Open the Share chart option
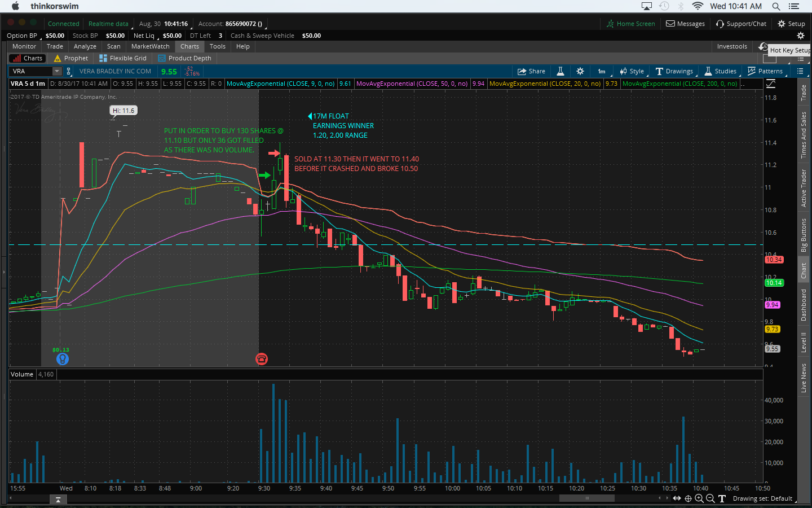 tap(531, 71)
